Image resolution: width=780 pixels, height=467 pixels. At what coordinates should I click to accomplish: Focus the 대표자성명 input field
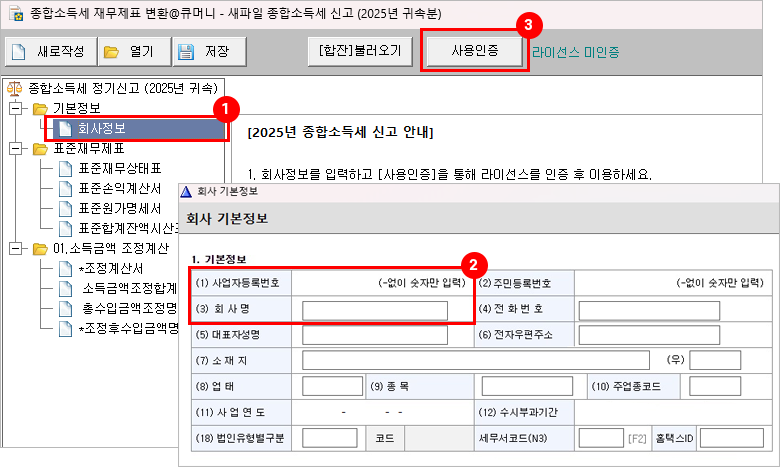[375, 335]
